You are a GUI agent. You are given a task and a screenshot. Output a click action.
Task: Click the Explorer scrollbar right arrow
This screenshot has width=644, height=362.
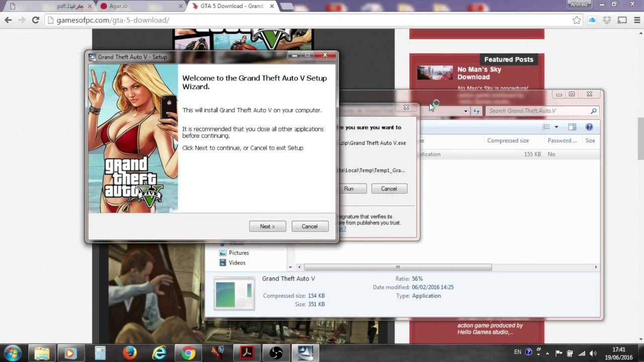pyautogui.click(x=596, y=267)
